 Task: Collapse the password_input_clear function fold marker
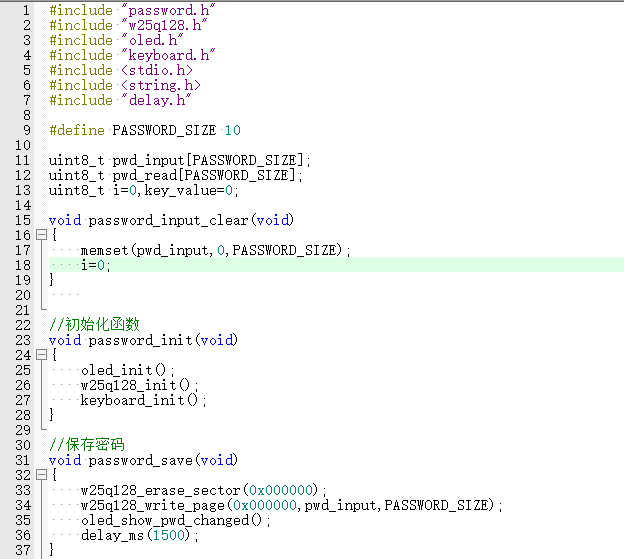[x=41, y=235]
